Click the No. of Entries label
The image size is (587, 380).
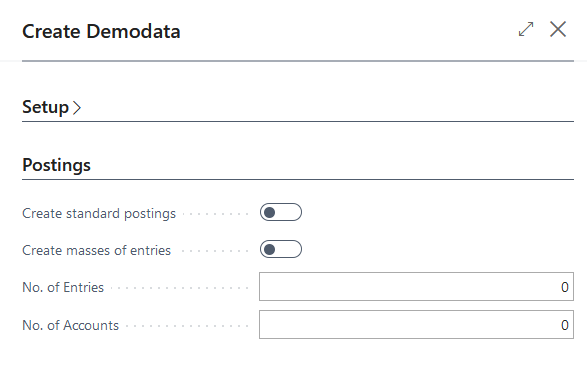point(63,287)
